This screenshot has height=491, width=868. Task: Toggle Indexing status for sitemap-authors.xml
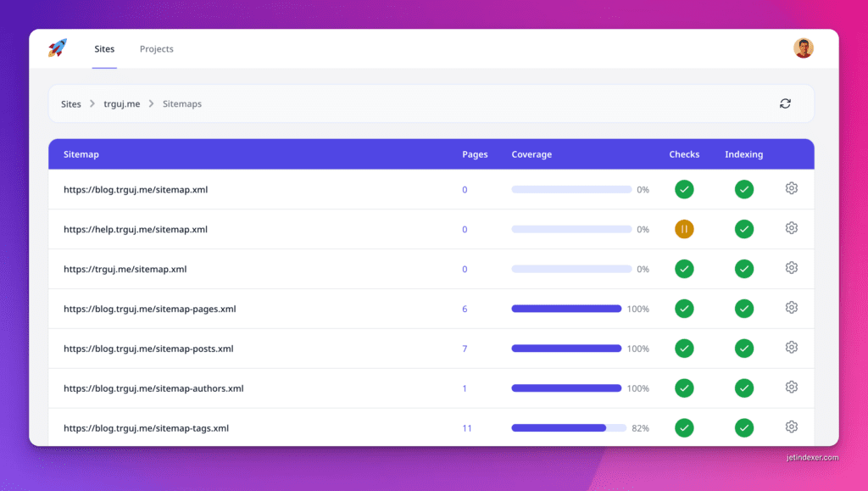coord(743,388)
